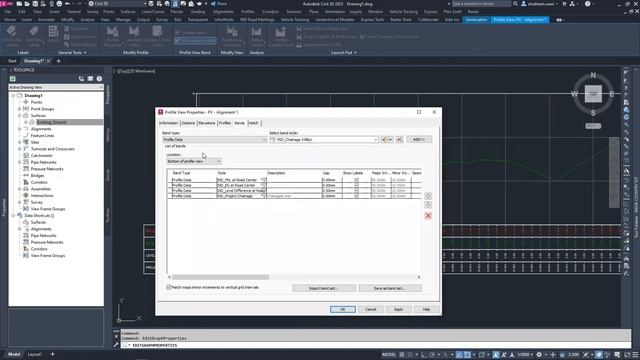Click the Save icon in quick access toolbar

point(35,4)
